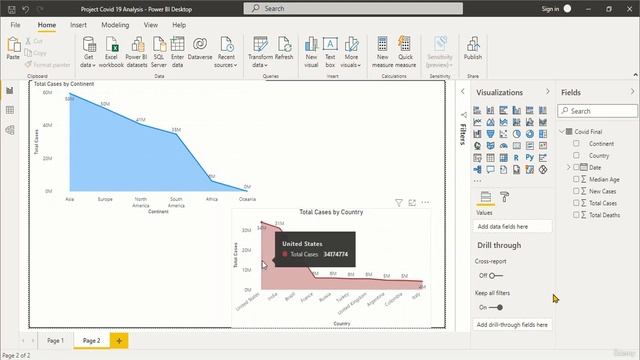Click the Refresh button
The height and width of the screenshot is (360, 640).
click(284, 48)
